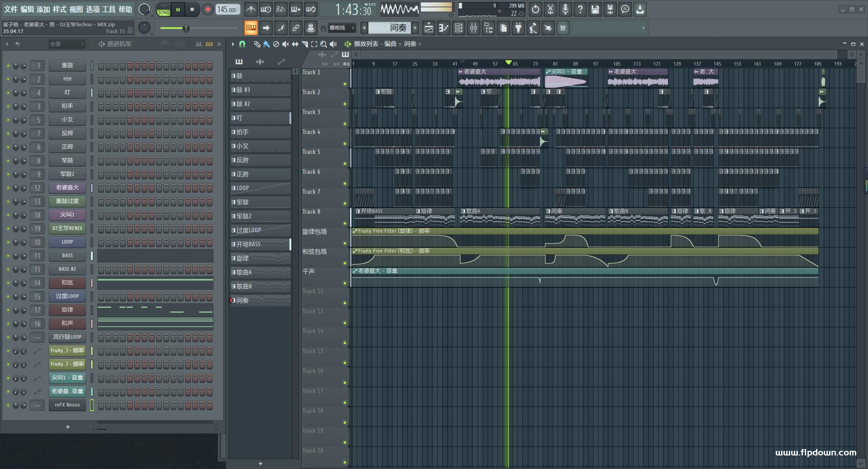Enable the 3-2-1 countdown before recording icon
The width and height of the screenshot is (868, 469).
(x=281, y=9)
